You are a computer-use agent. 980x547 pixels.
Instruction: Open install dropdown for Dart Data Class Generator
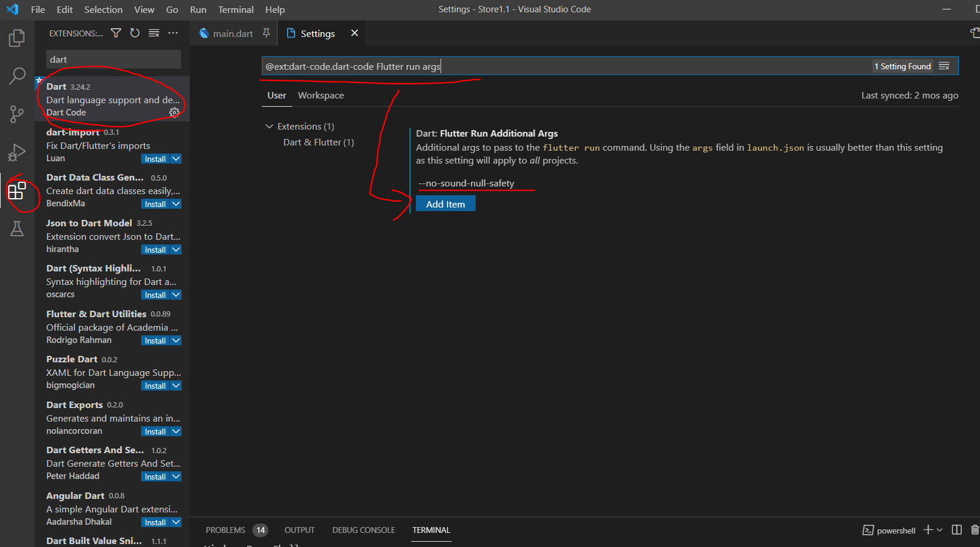[x=176, y=204]
